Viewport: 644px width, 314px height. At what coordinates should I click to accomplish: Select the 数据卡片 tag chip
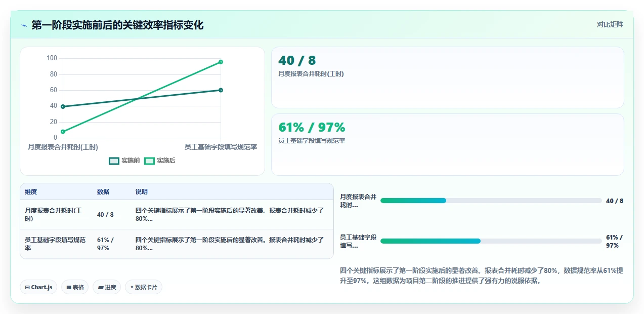tap(144, 287)
